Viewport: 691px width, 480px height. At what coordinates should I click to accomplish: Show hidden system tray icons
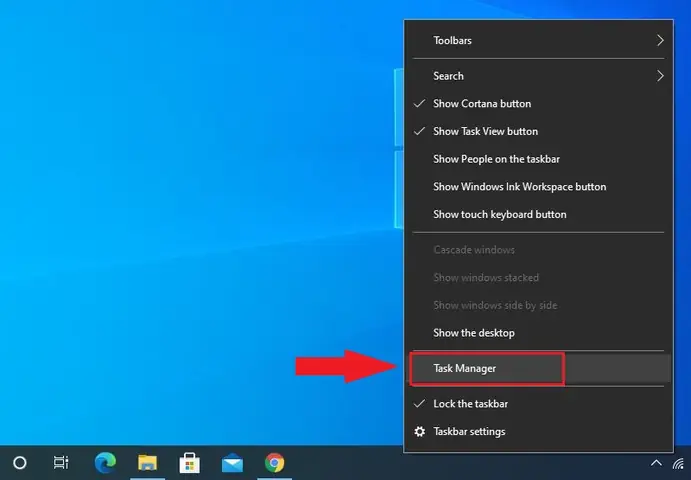656,463
